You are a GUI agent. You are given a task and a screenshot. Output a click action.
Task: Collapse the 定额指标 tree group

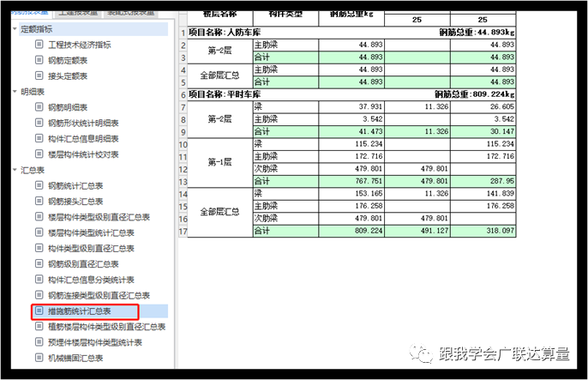[15, 29]
